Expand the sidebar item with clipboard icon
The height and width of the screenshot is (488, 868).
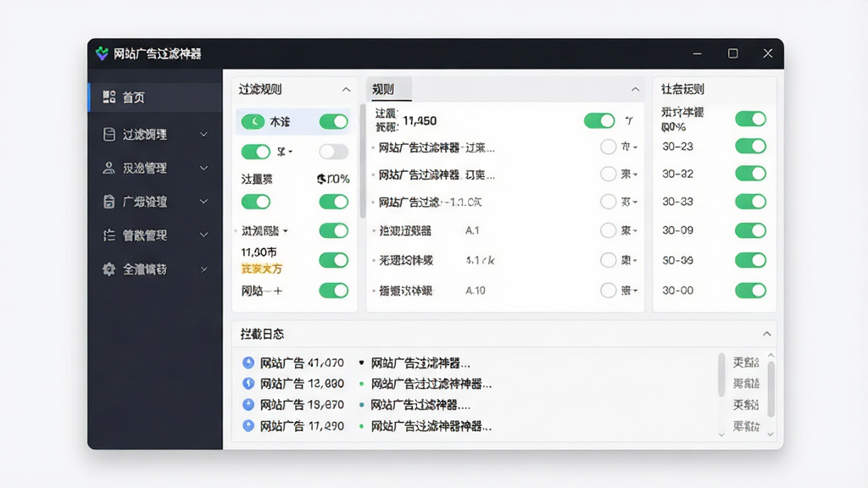coord(203,202)
